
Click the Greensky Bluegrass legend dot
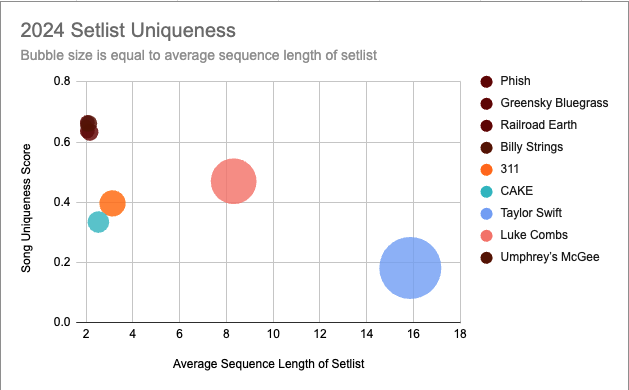pos(486,104)
